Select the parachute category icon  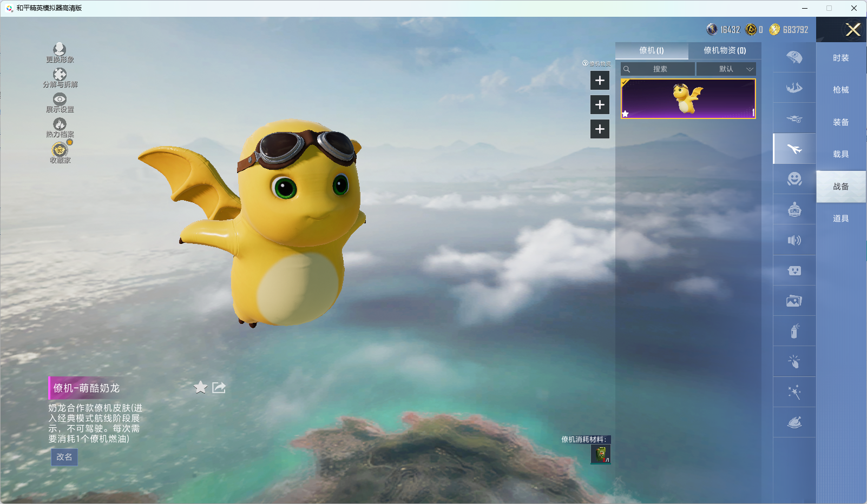point(794,57)
